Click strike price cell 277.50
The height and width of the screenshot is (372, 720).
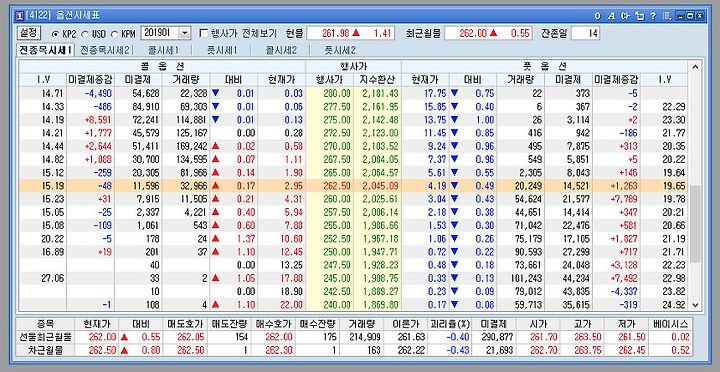[x=329, y=107]
